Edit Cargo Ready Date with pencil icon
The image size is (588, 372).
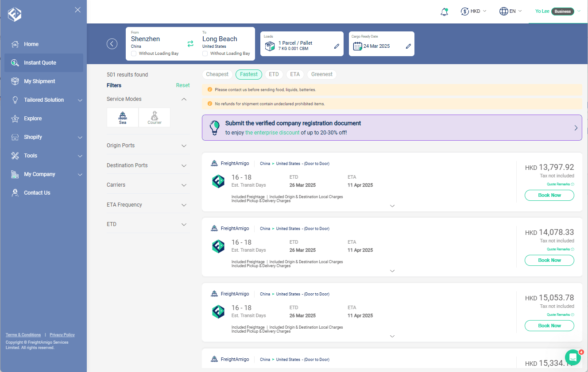(x=408, y=46)
